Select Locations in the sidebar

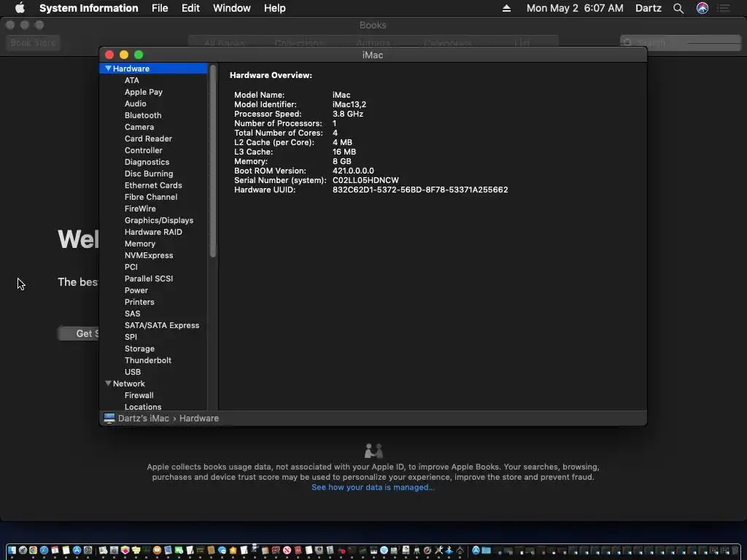(143, 407)
